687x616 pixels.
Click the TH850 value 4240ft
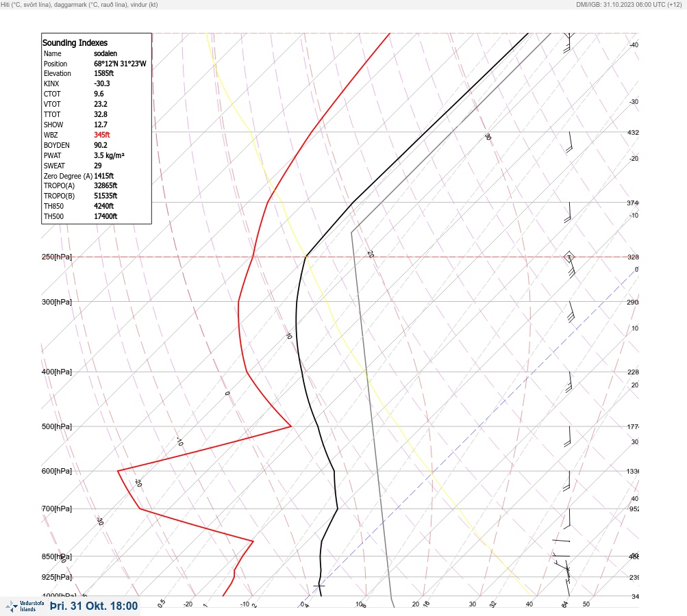(104, 206)
